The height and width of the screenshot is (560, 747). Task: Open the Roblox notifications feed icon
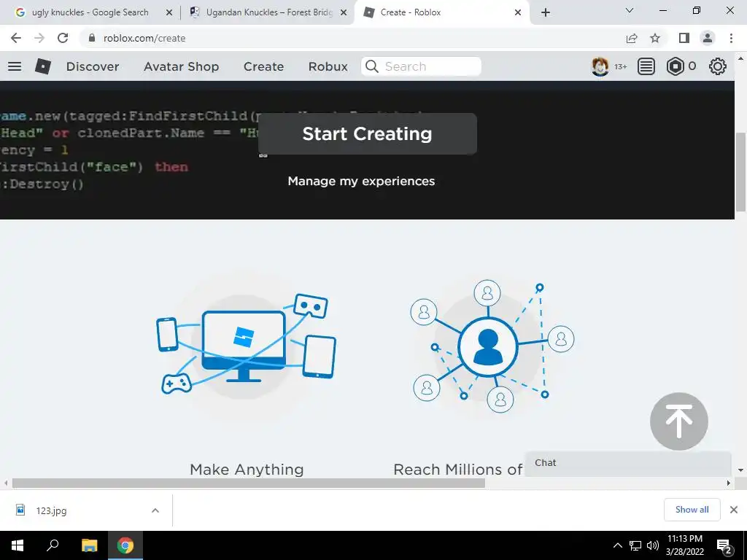point(646,66)
